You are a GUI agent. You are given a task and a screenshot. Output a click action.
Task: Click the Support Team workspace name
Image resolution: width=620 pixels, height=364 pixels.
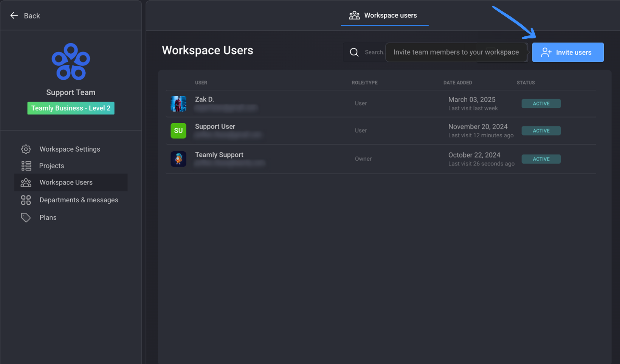click(x=71, y=92)
